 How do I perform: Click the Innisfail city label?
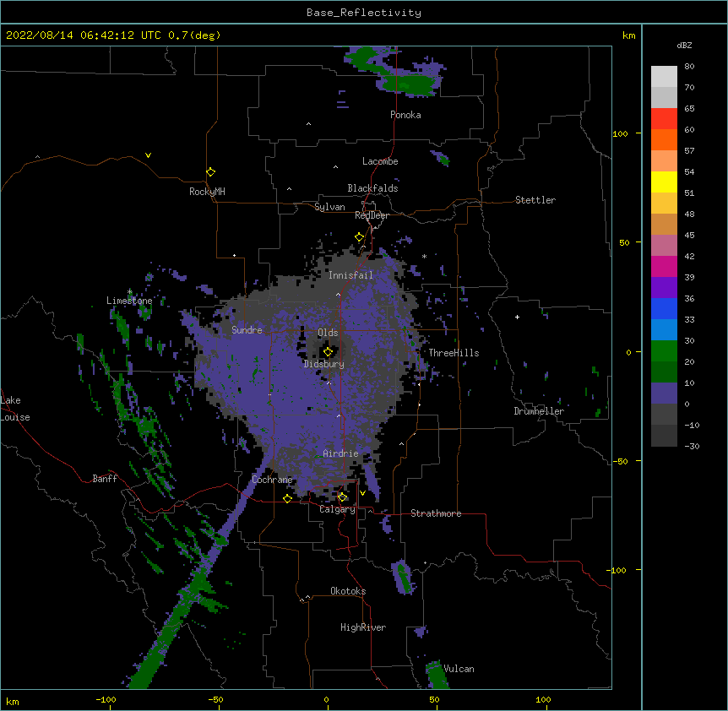[x=350, y=275]
